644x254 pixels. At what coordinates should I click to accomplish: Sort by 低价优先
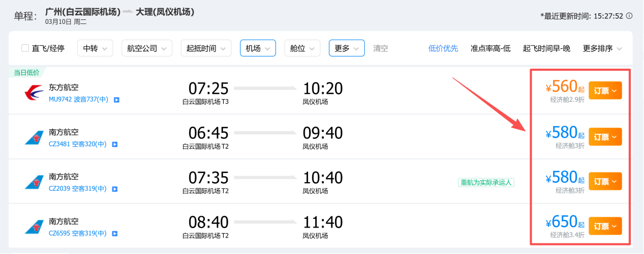[443, 49]
